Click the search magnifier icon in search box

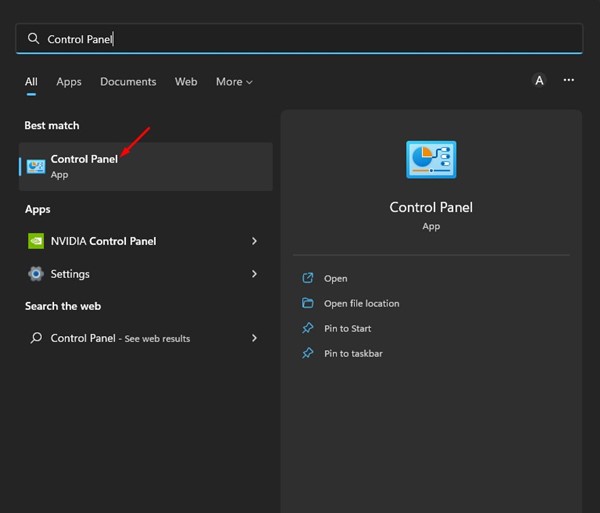(33, 39)
